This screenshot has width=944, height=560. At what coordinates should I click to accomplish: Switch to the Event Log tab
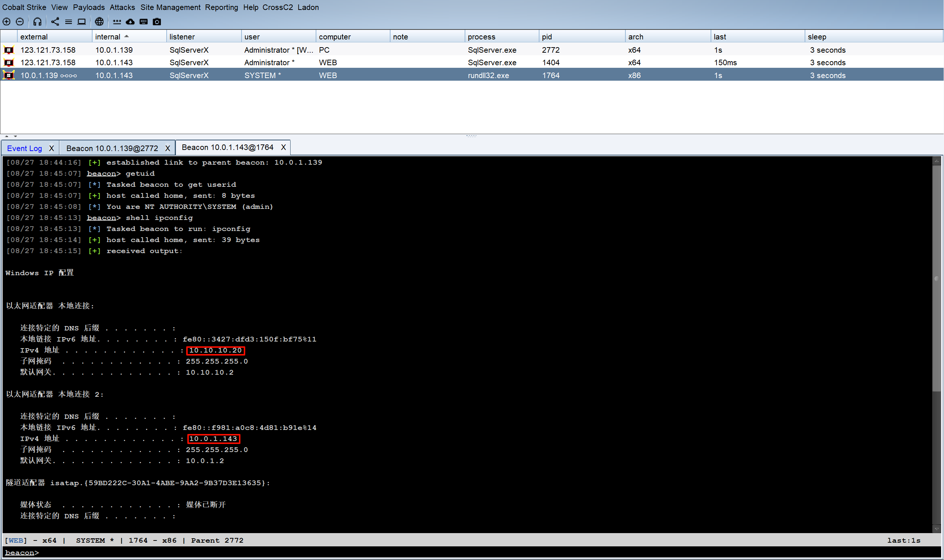pyautogui.click(x=25, y=148)
